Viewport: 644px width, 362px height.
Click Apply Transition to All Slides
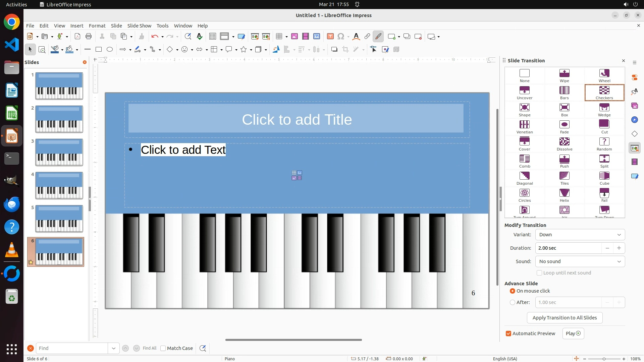tap(565, 318)
